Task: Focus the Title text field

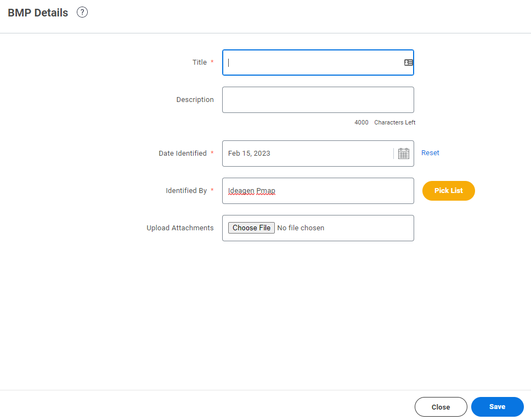Action: [x=318, y=63]
